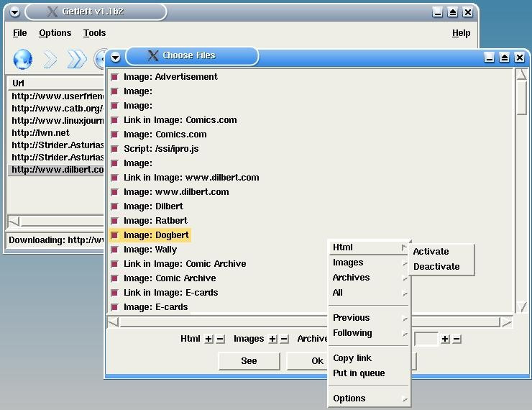The image size is (532, 410).
Task: Toggle checkbox for Script: /ssi/ipro.js
Action: tap(115, 149)
